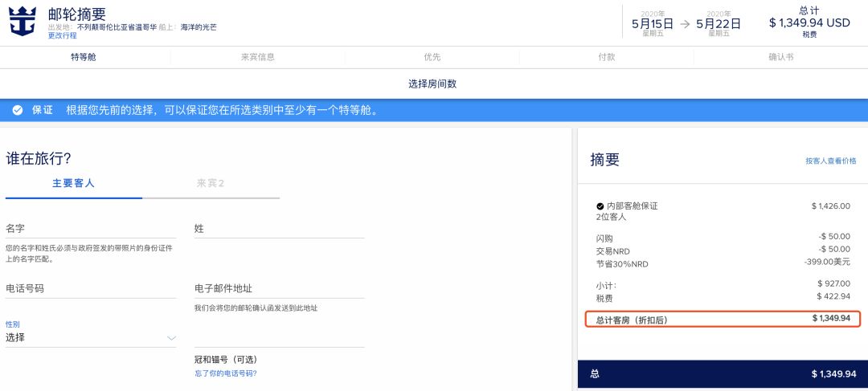868x391 pixels.
Task: Switch to the 来宾2 tab
Action: point(211,183)
